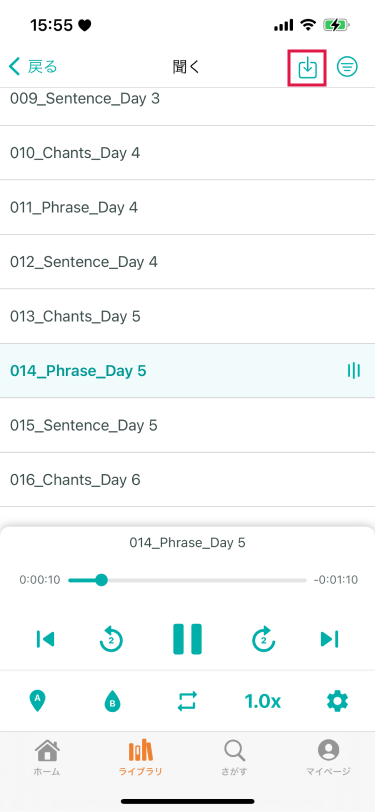
Task: Click the playback progress slider knob
Action: 102,579
